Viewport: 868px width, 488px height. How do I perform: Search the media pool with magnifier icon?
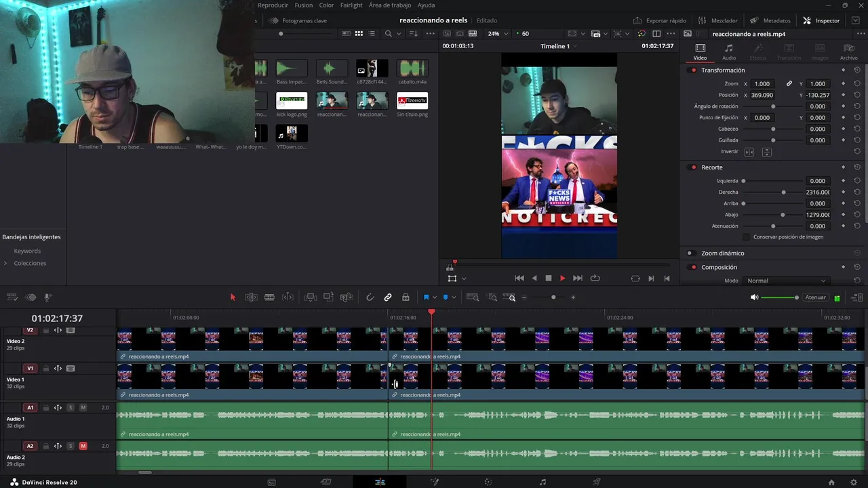click(x=389, y=33)
